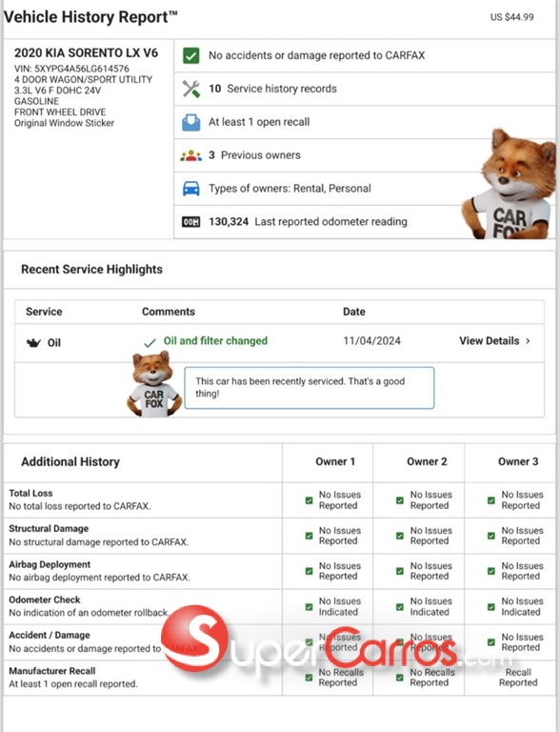Click the odometer reading icon
560x732 pixels.
[190, 222]
